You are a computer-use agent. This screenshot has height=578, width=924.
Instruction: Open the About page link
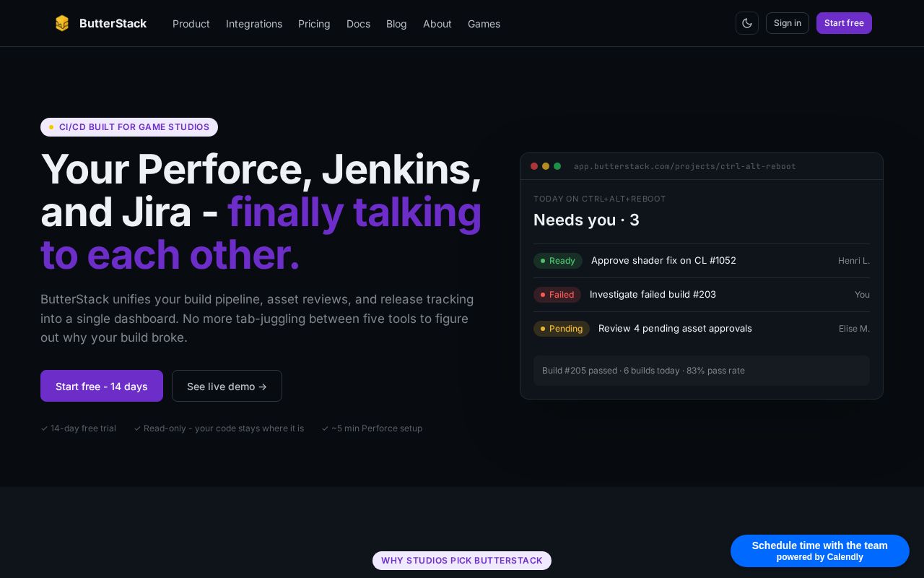coord(437,24)
